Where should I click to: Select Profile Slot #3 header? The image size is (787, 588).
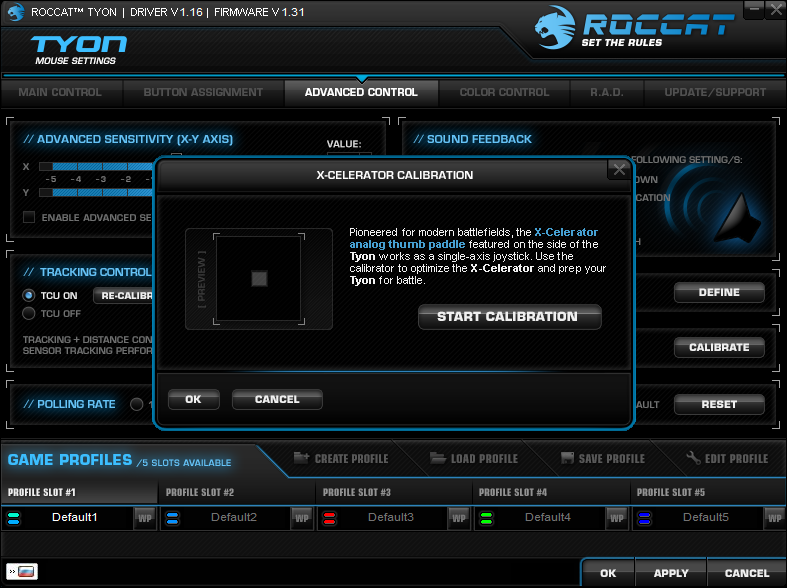pyautogui.click(x=394, y=493)
